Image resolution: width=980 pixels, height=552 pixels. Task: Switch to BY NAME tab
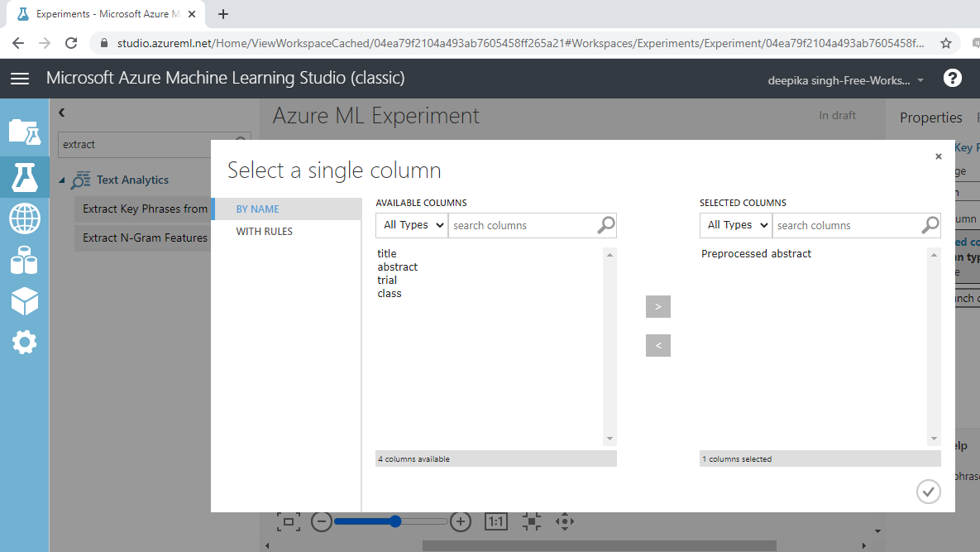click(x=288, y=209)
